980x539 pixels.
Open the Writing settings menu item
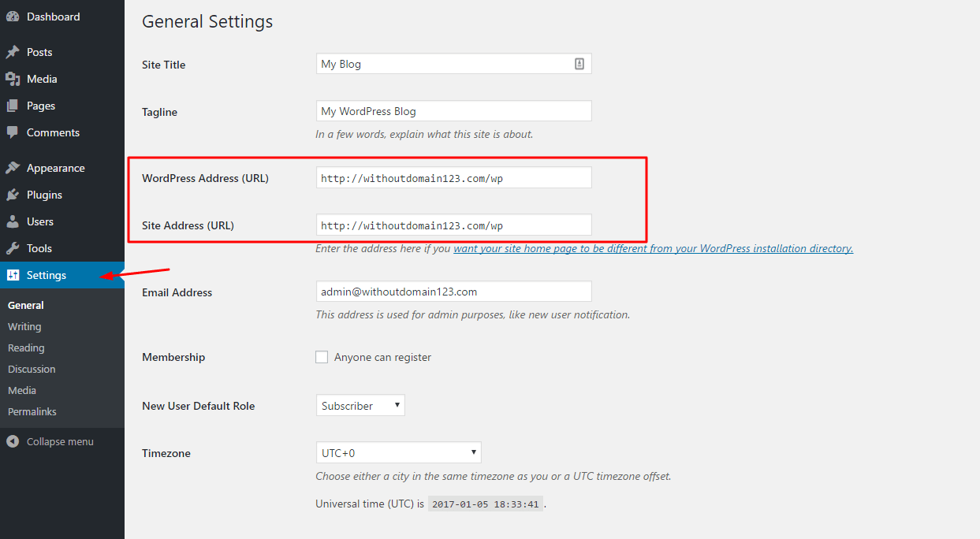click(x=24, y=325)
